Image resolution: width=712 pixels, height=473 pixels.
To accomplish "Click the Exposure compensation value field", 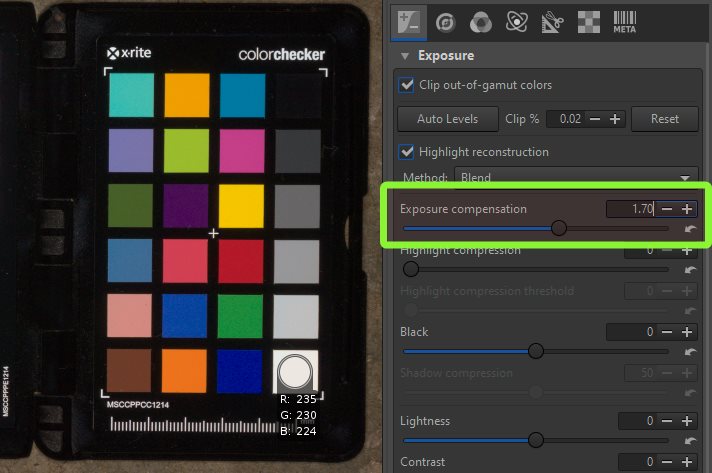I will tap(630, 209).
